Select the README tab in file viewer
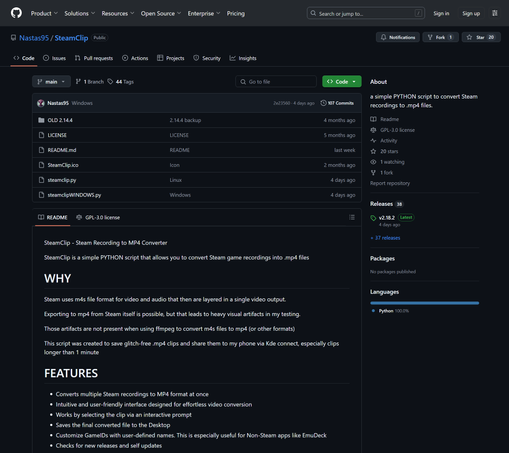Viewport: 509px width, 453px height. point(53,218)
